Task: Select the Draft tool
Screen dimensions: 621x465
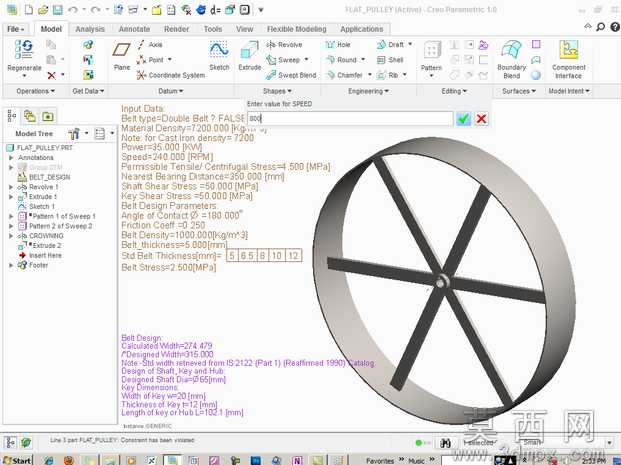Action: point(391,45)
